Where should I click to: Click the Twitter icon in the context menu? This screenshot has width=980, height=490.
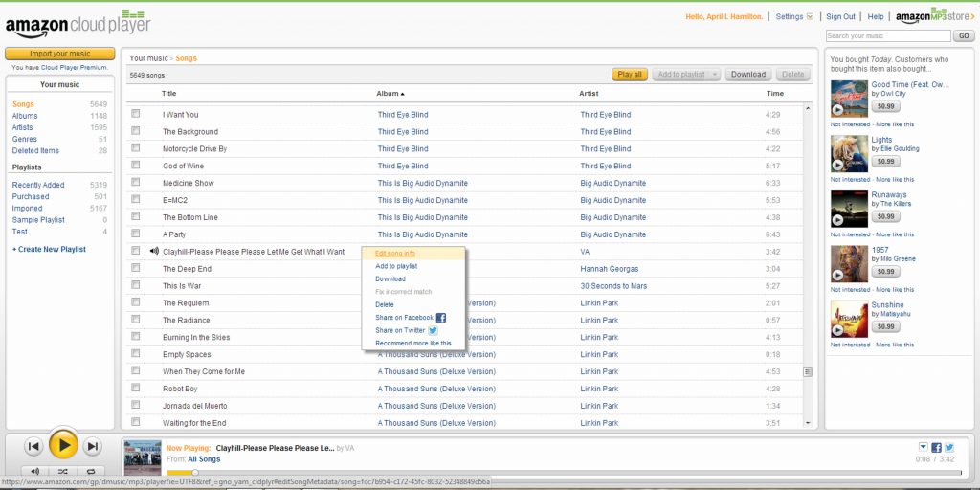click(x=433, y=330)
